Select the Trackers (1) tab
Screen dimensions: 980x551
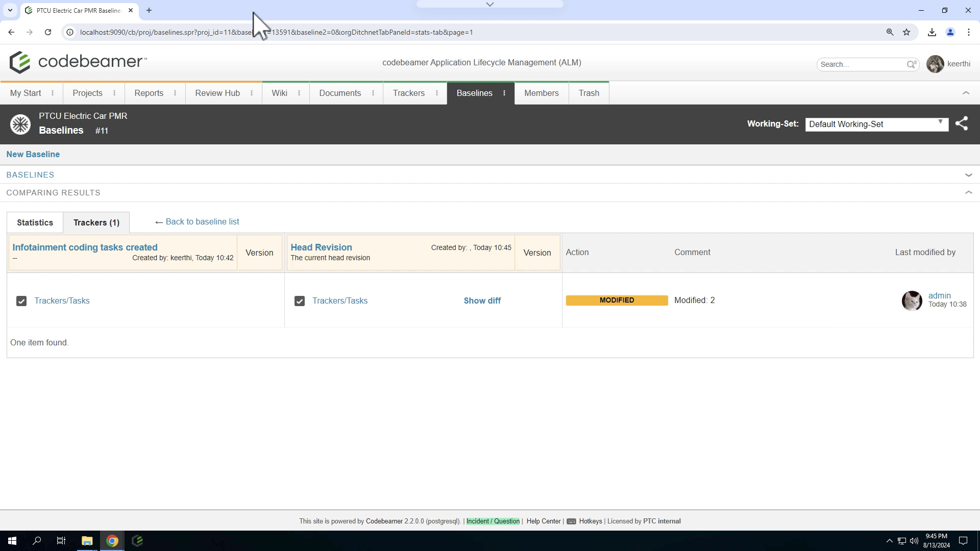96,223
